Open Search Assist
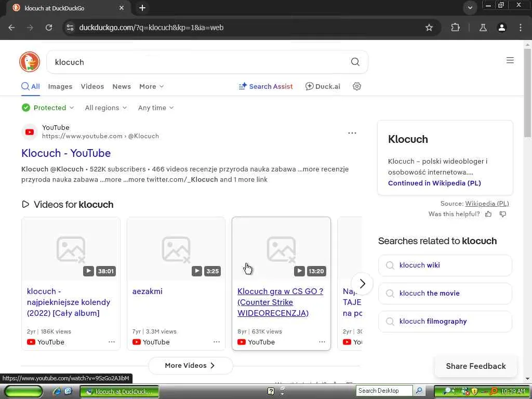Viewport: 532px width, 399px height. 265,87
